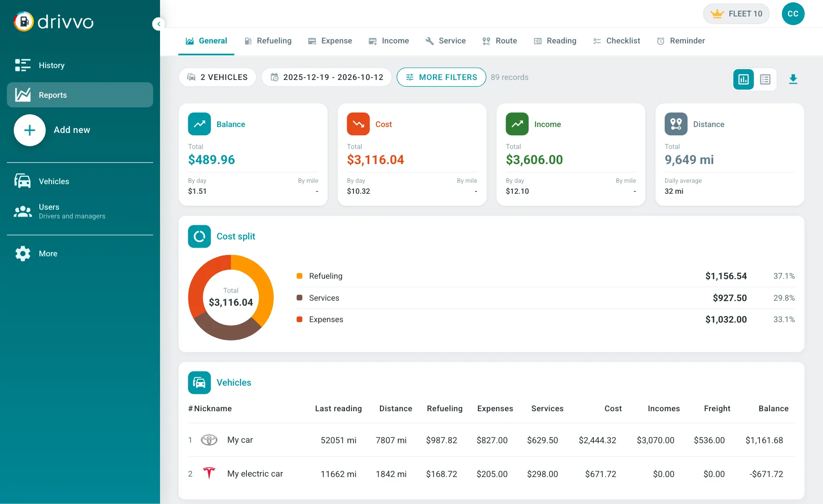Image resolution: width=823 pixels, height=504 pixels.
Task: Select the My electric car row name
Action: point(255,474)
